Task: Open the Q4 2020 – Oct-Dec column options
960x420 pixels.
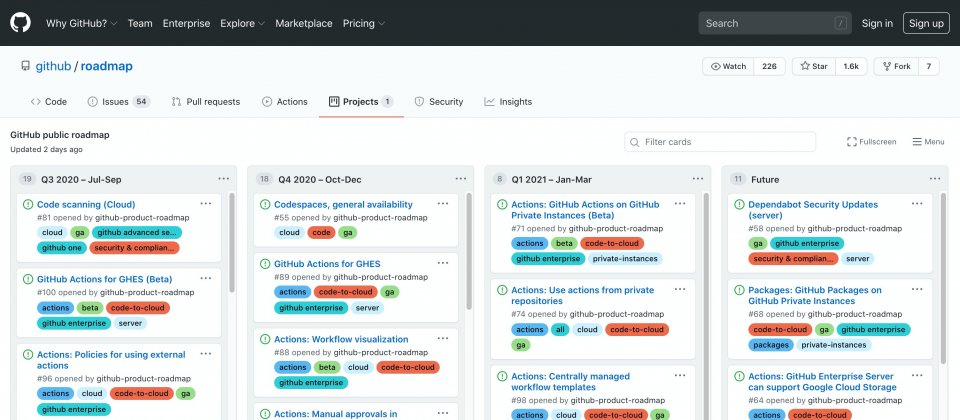Action: point(460,179)
